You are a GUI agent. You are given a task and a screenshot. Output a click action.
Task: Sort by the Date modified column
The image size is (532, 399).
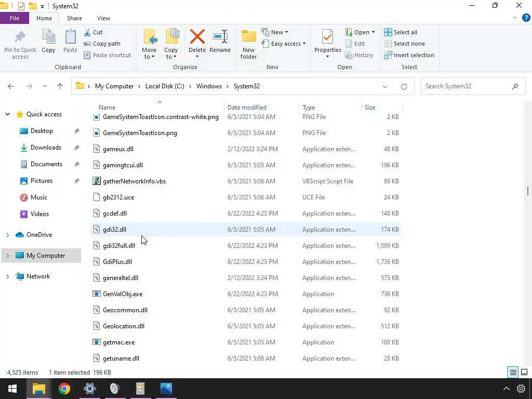(247, 107)
